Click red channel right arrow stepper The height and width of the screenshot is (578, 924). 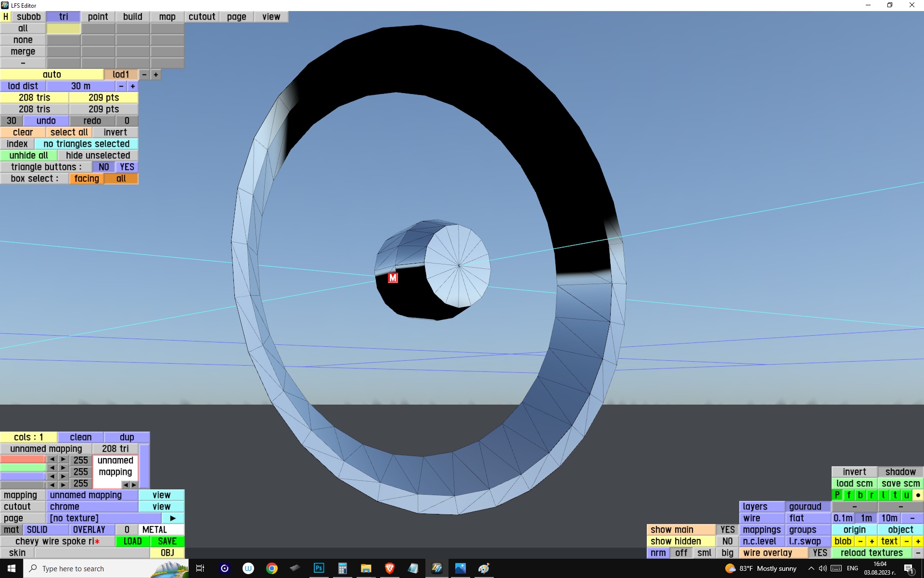point(63,460)
